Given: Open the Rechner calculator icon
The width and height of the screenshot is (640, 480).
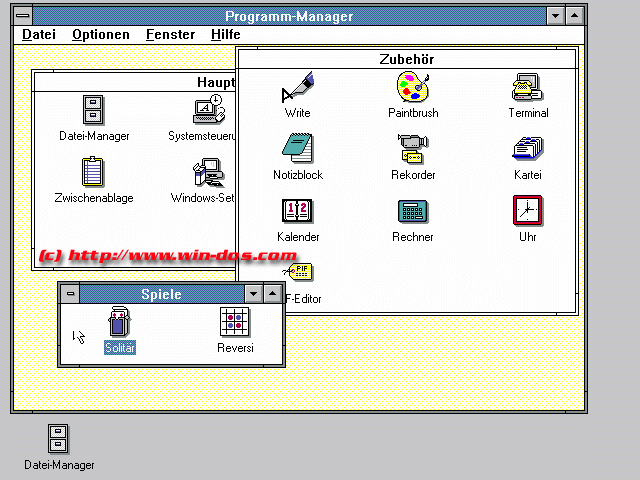Looking at the screenshot, I should pyautogui.click(x=413, y=212).
